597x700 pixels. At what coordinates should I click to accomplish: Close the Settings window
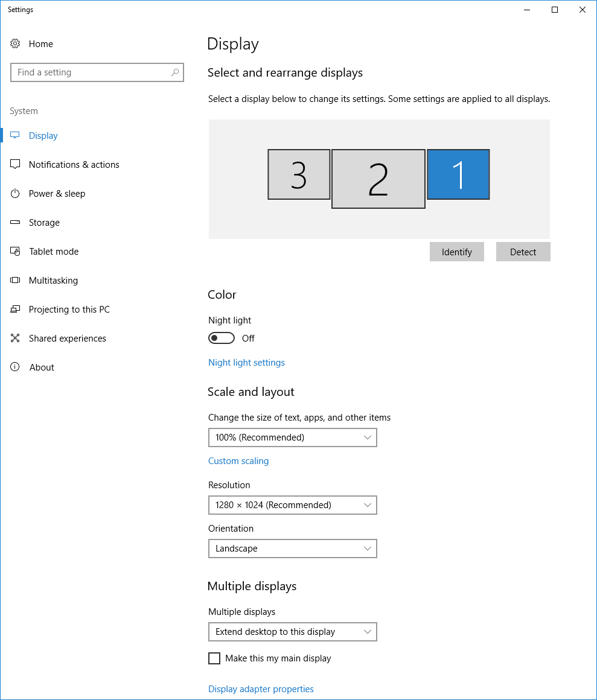coord(583,10)
